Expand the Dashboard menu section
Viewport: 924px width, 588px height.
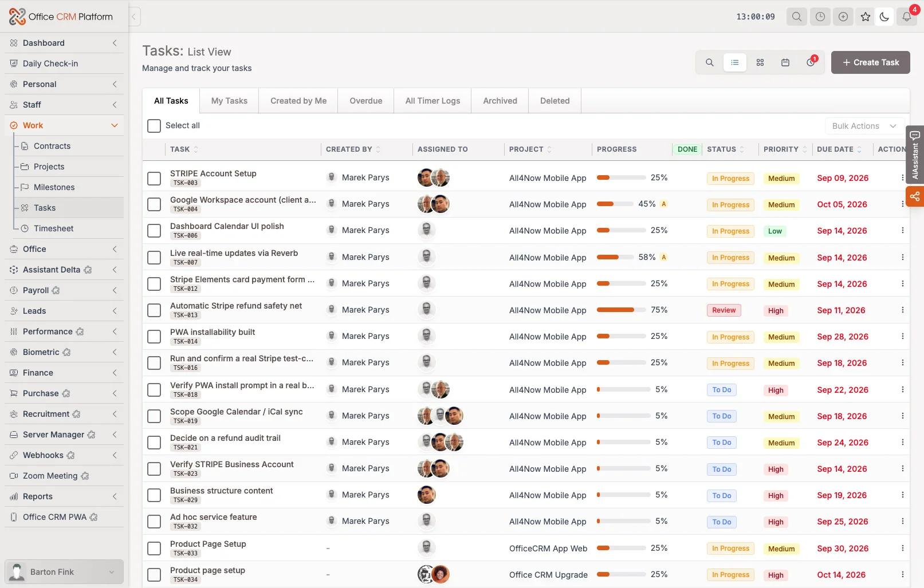pos(64,43)
